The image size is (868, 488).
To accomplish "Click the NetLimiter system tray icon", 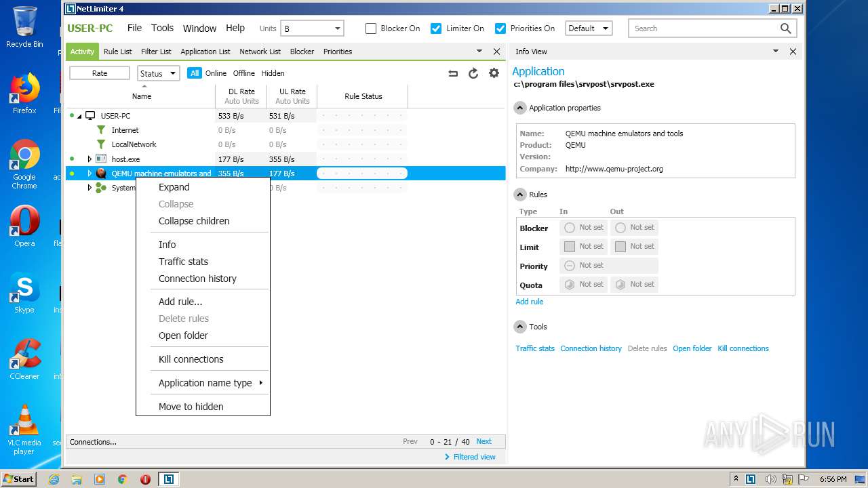I will (751, 479).
